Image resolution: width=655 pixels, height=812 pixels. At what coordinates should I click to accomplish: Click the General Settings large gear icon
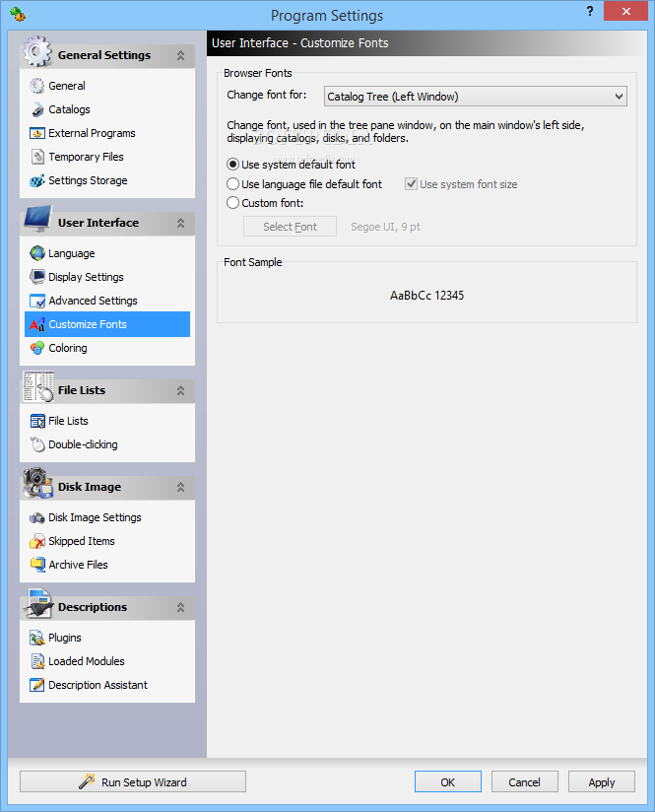click(36, 51)
